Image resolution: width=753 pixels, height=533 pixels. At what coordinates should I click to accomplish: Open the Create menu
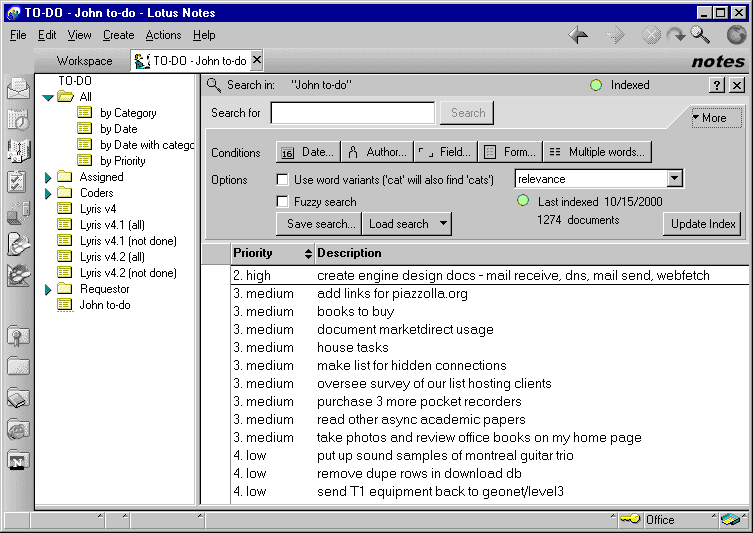pyautogui.click(x=119, y=35)
